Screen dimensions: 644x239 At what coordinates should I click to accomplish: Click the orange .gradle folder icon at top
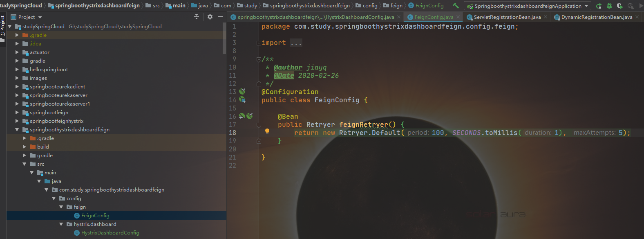(x=25, y=35)
